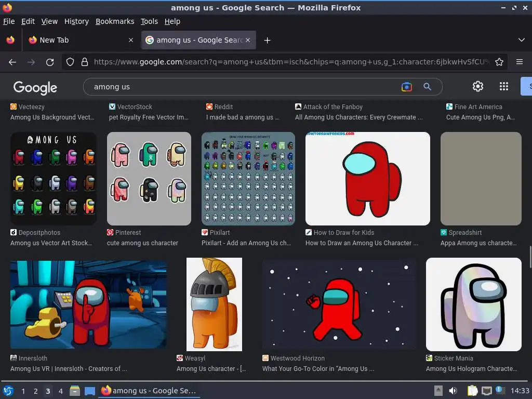532x399 pixels.
Task: Open the tracking protection shield icon
Action: [70, 62]
